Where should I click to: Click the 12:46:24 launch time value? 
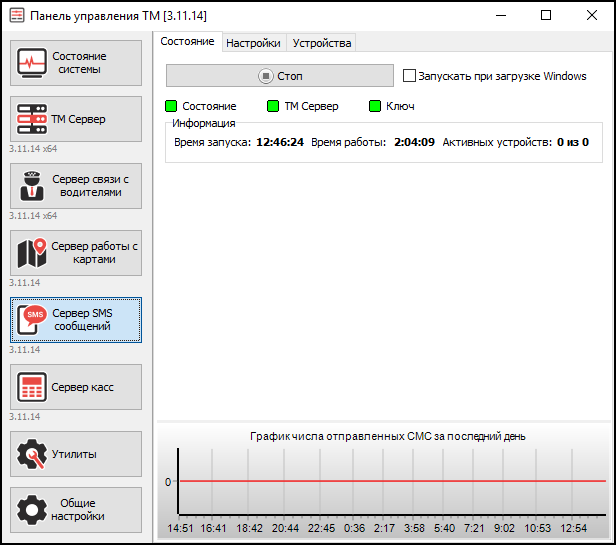pos(280,142)
